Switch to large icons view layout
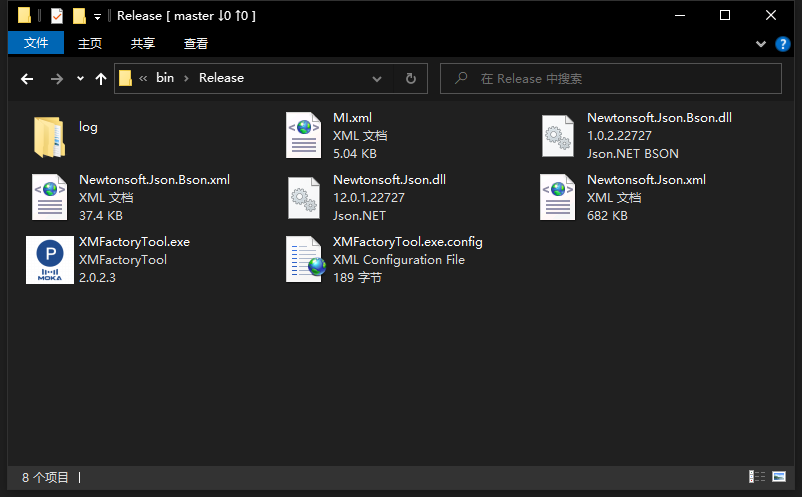 [x=779, y=478]
